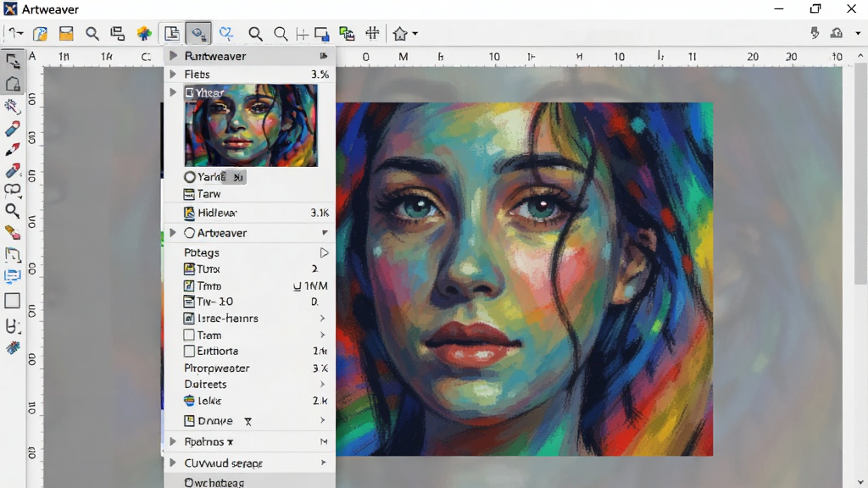This screenshot has width=868, height=488.
Task: Toggle the Turx checkbox icon
Action: (189, 269)
